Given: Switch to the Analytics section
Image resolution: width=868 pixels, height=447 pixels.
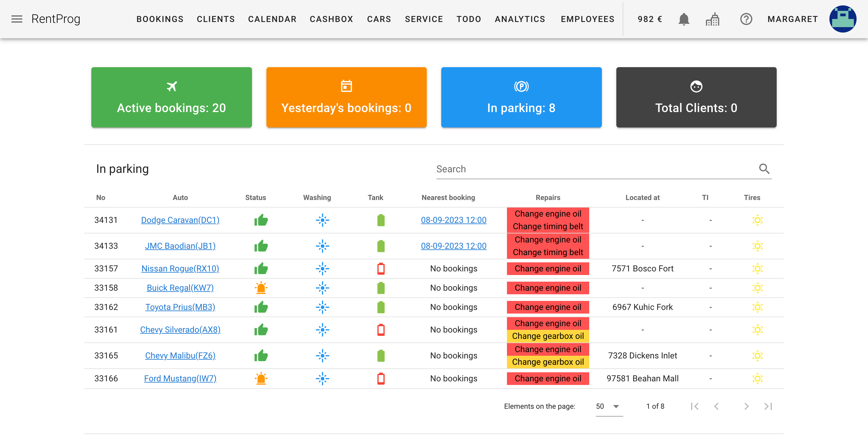Looking at the screenshot, I should pyautogui.click(x=520, y=19).
